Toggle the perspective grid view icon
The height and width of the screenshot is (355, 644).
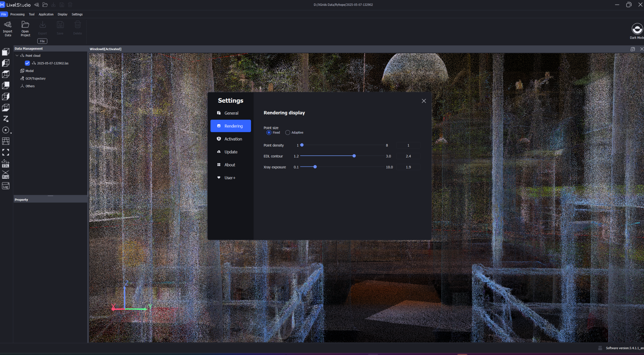(x=6, y=141)
